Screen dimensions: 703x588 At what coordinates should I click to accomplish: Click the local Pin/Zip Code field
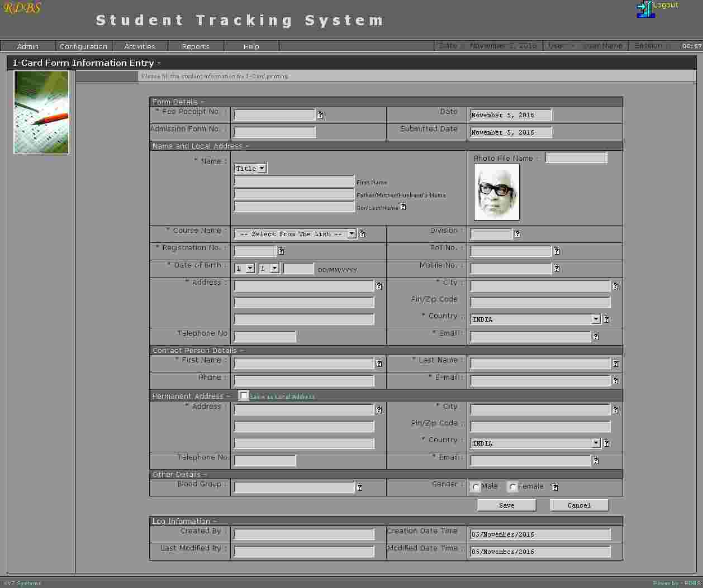[x=540, y=303]
